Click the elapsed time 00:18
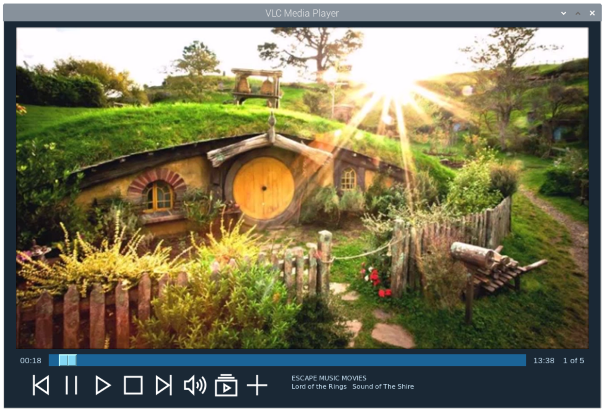Image resolution: width=606 pixels, height=412 pixels. (31, 361)
